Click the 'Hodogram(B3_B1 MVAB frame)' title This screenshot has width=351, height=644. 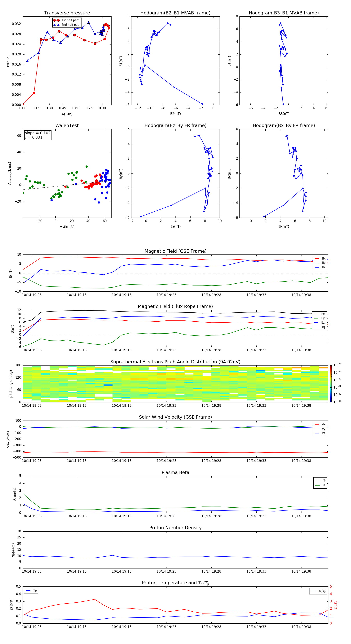click(x=284, y=13)
